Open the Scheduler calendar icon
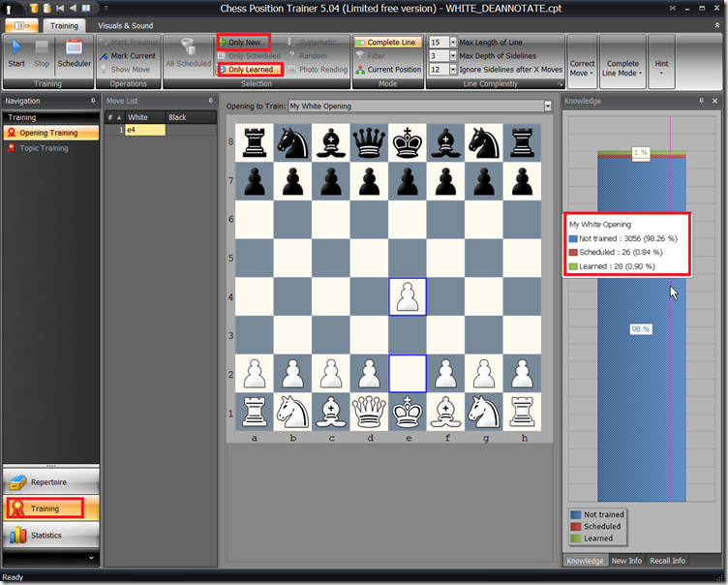 pos(74,47)
